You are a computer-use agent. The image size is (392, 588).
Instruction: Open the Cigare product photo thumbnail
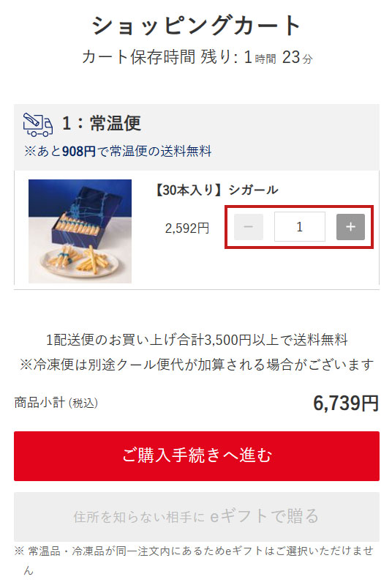click(x=80, y=231)
